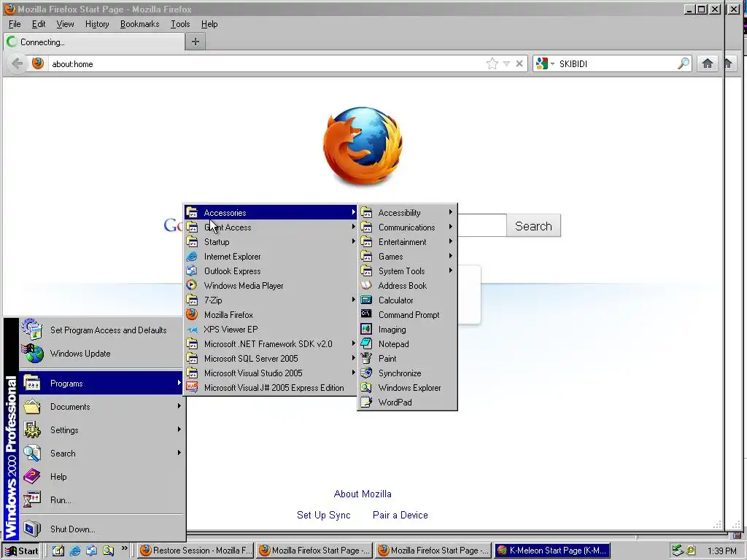Switch to Restore Session Firefox taskbar button
Screen dimensions: 747x560
(196, 551)
